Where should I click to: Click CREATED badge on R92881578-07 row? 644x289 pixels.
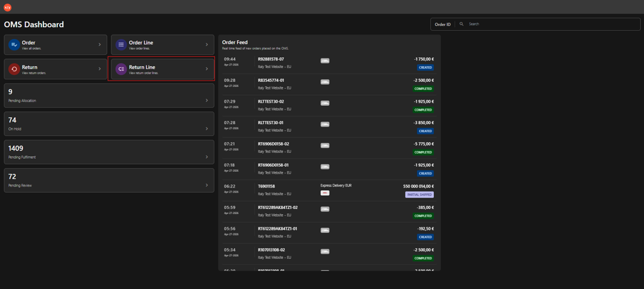(x=426, y=67)
